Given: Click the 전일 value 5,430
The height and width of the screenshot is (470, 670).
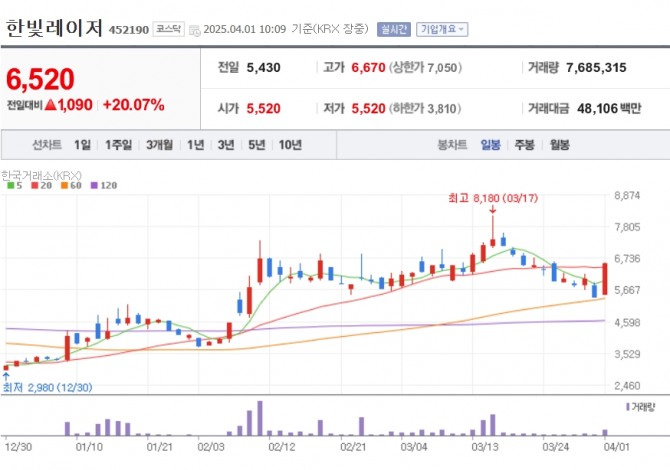Looking at the screenshot, I should (x=263, y=68).
